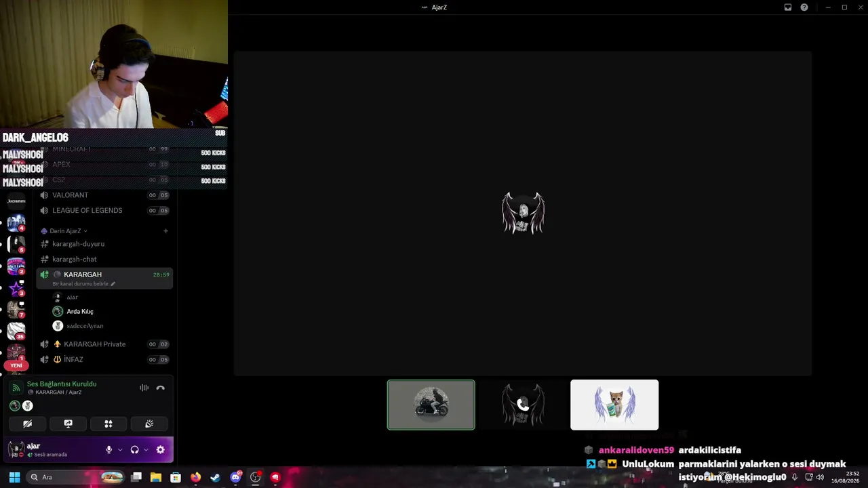868x488 pixels.
Task: Add a channel to Derin AjarZ category
Action: point(165,231)
